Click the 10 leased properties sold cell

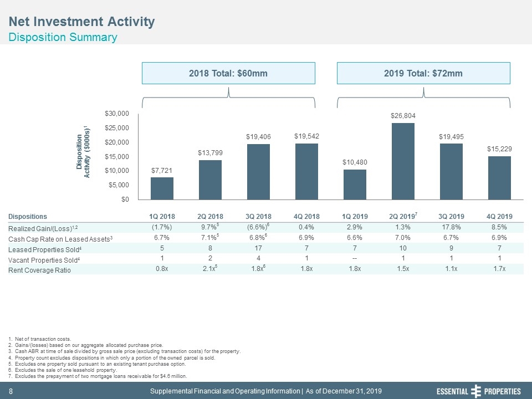(x=403, y=248)
